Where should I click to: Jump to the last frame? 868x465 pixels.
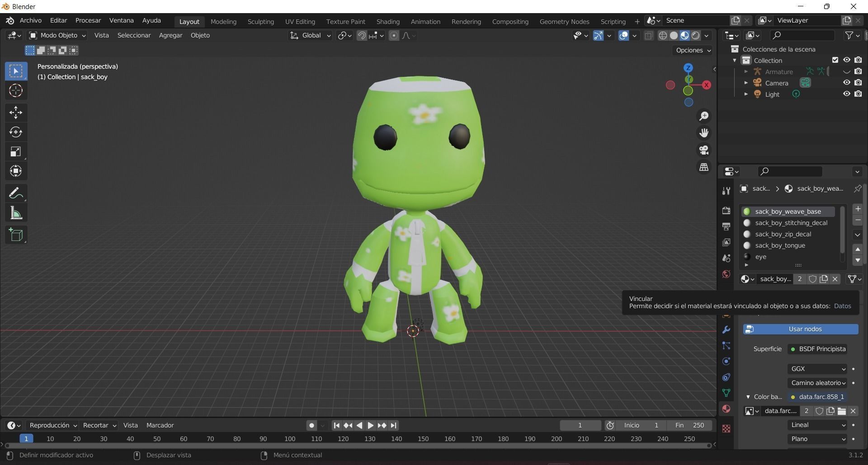(393, 425)
